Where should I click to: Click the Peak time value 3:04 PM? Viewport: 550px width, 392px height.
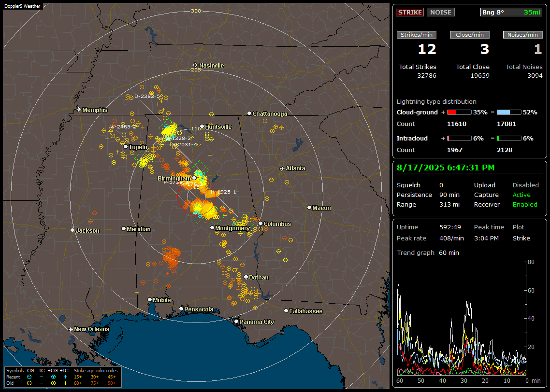(486, 238)
